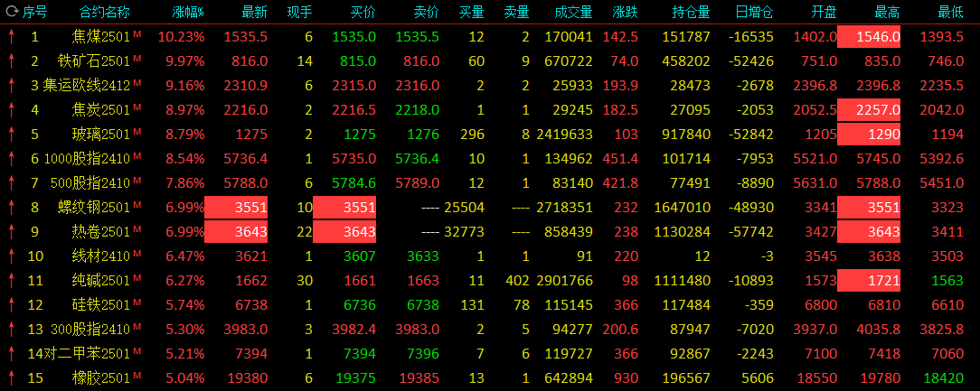This screenshot has width=980, height=391.
Task: Click the 最低 column header
Action: click(x=951, y=12)
